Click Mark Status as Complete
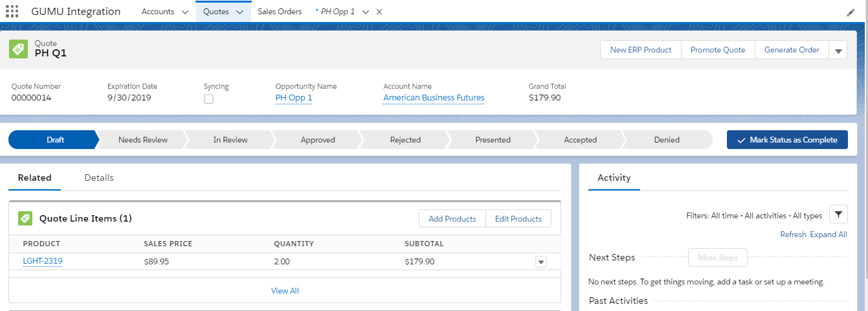This screenshot has height=311, width=868. click(x=787, y=140)
